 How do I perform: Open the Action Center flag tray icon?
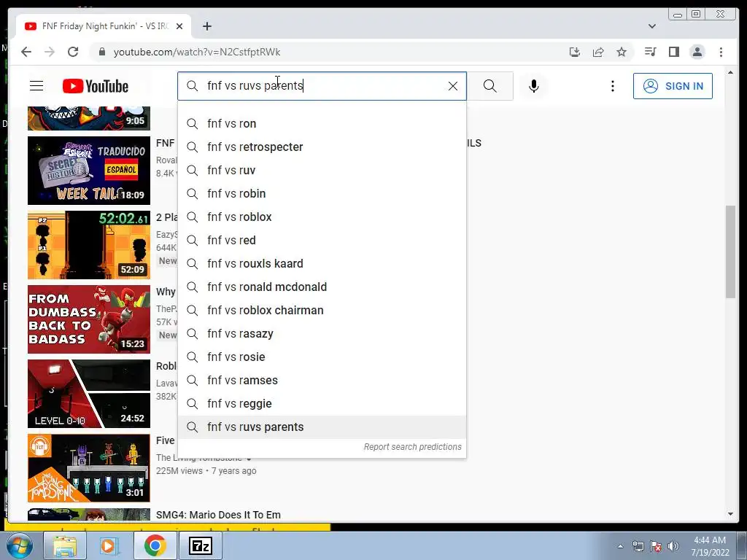coord(656,546)
